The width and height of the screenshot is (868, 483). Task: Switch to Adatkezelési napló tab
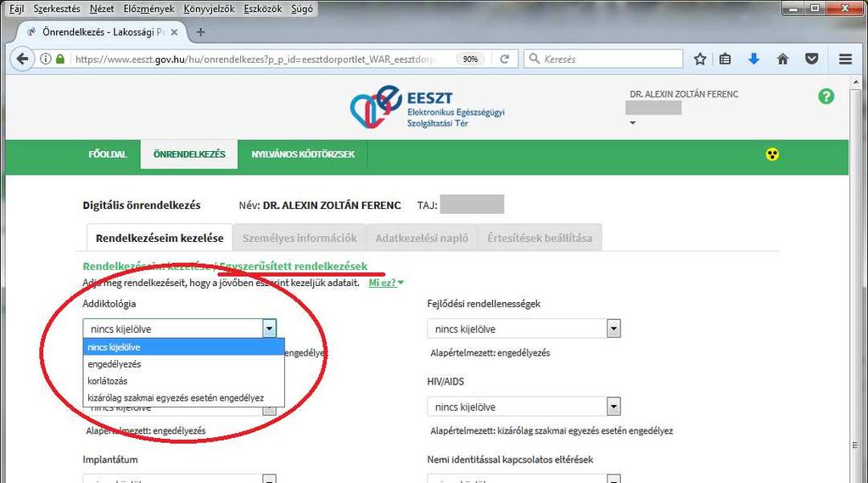click(x=422, y=238)
